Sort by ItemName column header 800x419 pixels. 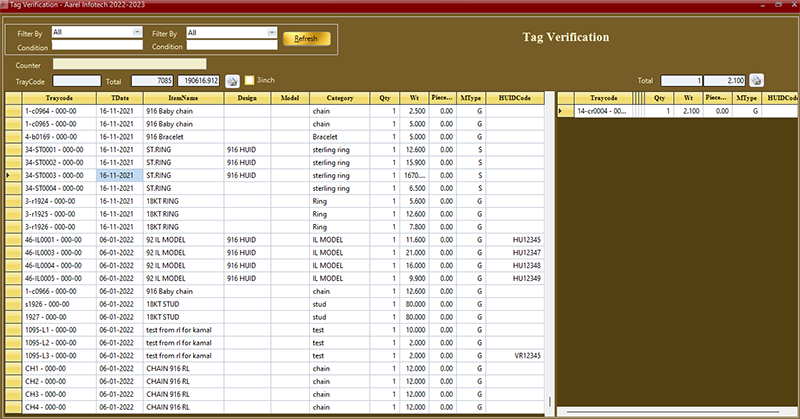coord(183,98)
